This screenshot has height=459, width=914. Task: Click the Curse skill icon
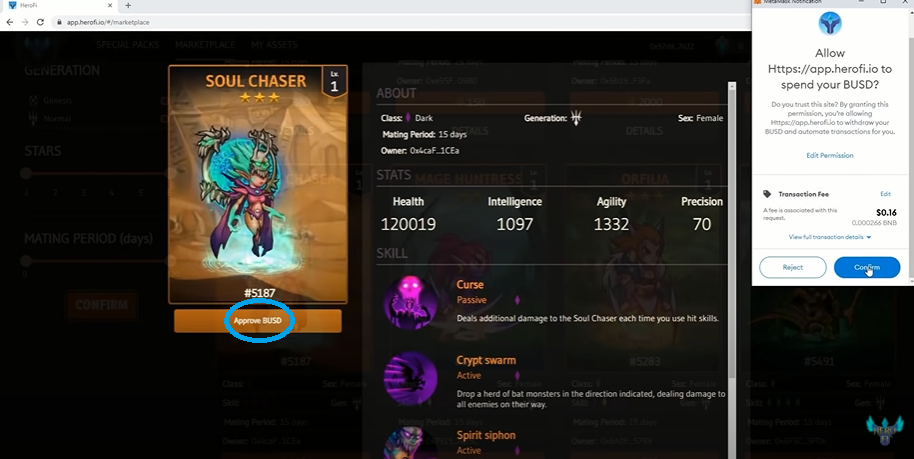click(410, 303)
